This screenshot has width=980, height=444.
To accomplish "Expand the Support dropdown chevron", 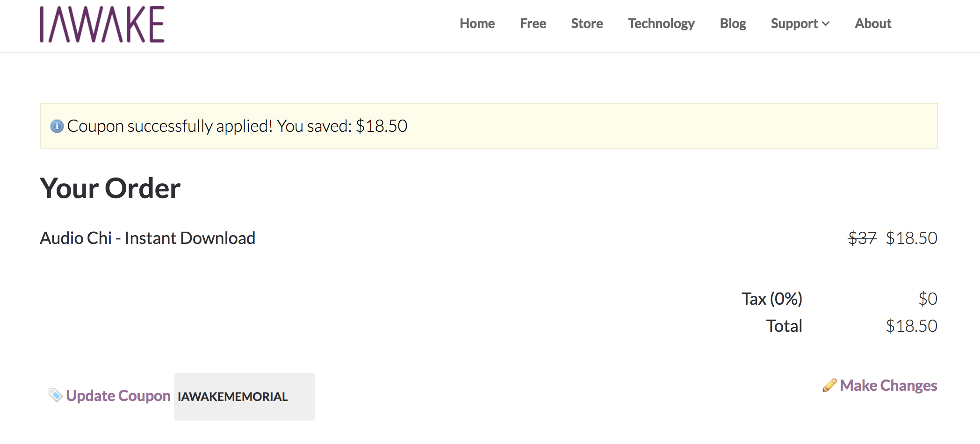I will (826, 24).
